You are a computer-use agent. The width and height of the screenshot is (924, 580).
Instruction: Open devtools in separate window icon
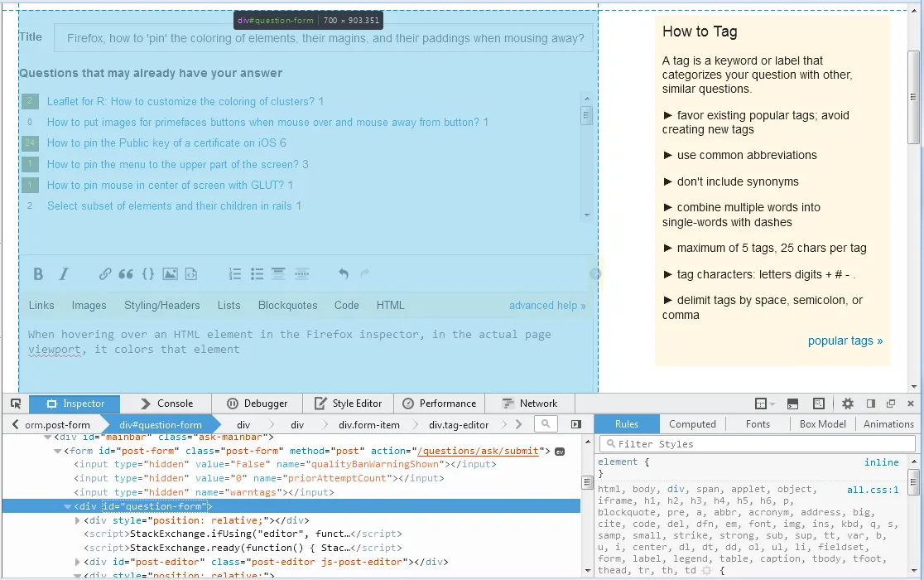click(891, 404)
